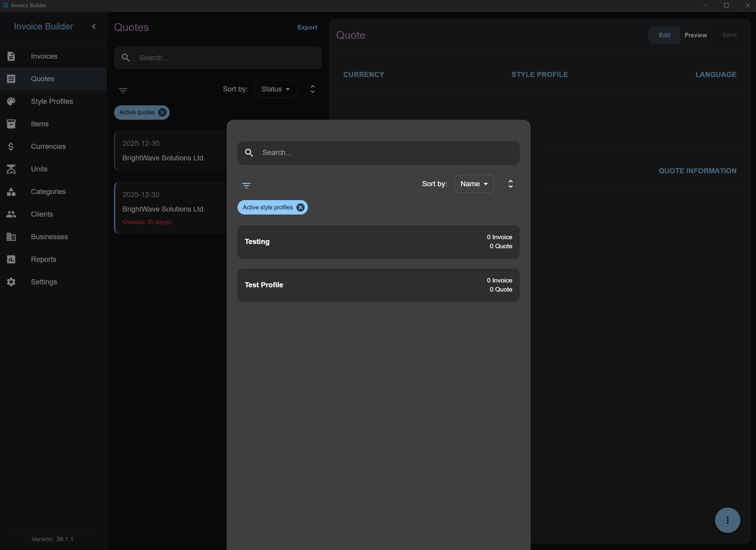The image size is (756, 550).
Task: Click the Active quotes chip label
Action: coord(137,112)
